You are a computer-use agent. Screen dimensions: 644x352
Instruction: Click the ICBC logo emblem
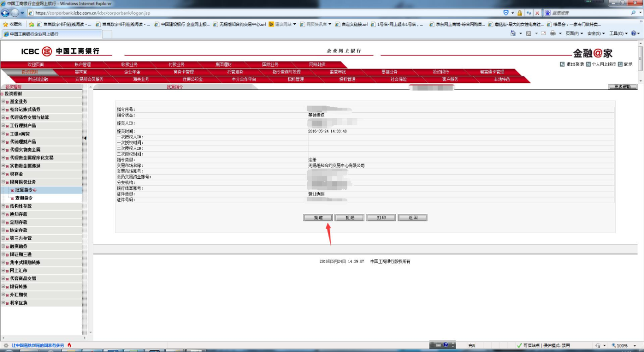(x=47, y=51)
